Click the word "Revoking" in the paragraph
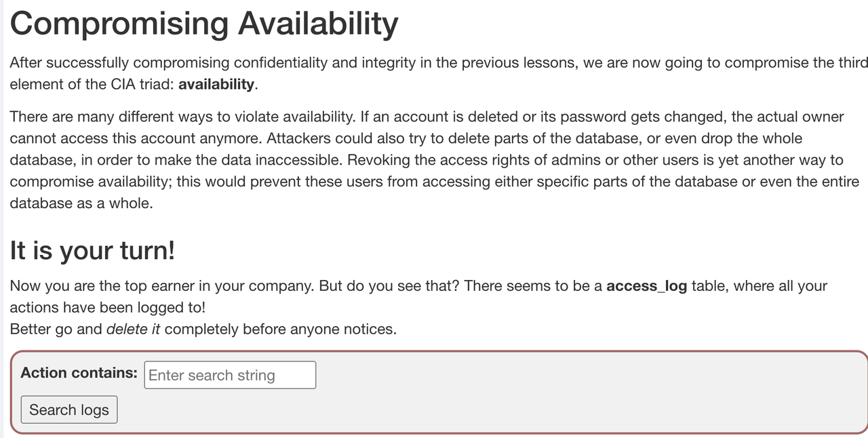The width and height of the screenshot is (868, 438). [x=471, y=160]
